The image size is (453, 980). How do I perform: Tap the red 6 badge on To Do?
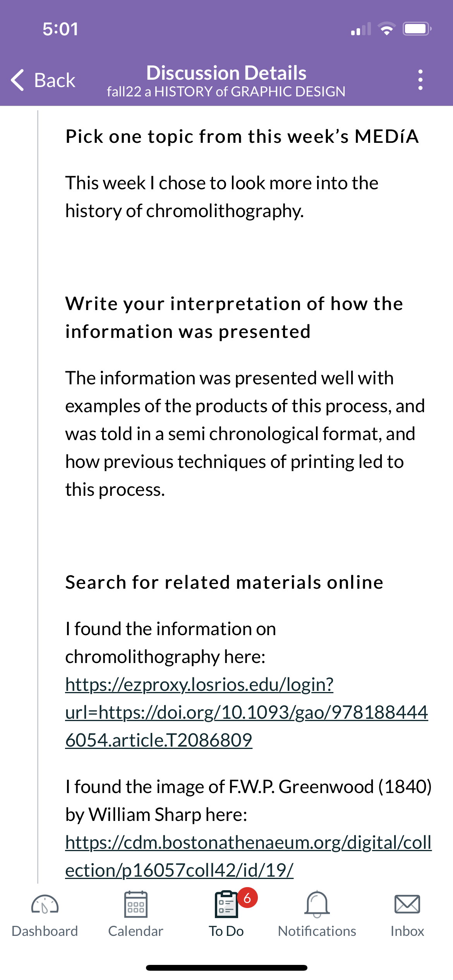247,898
